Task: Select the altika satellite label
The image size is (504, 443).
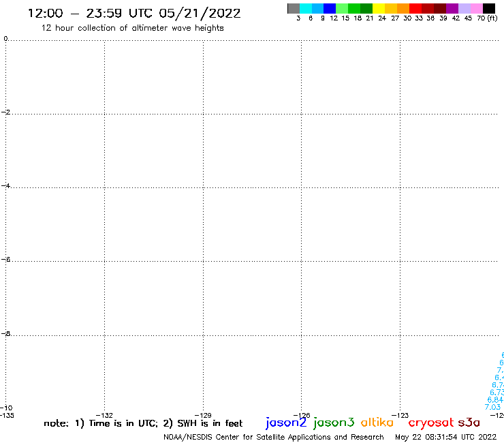Action: pyautogui.click(x=377, y=423)
